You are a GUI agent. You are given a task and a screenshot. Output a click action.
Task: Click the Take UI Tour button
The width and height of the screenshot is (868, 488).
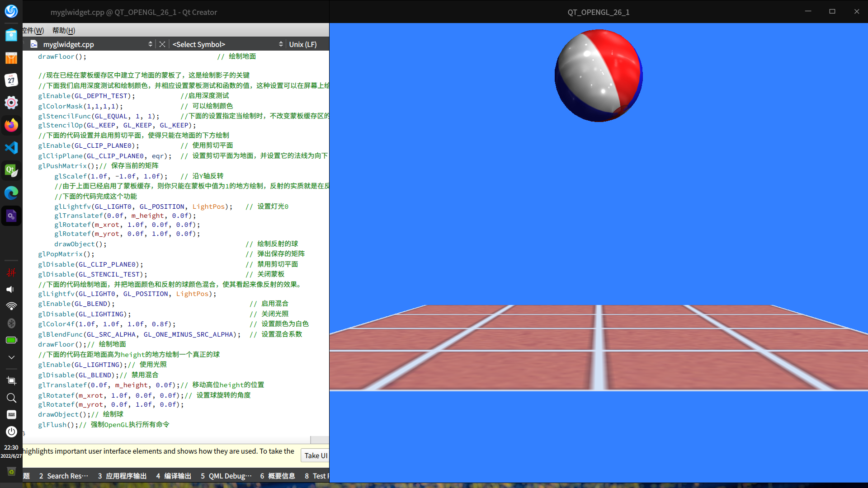click(x=315, y=455)
